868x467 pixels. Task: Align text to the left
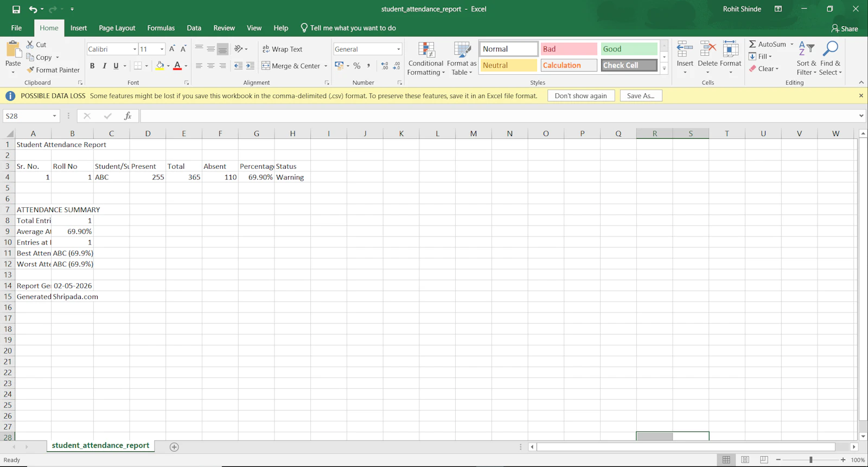[199, 66]
